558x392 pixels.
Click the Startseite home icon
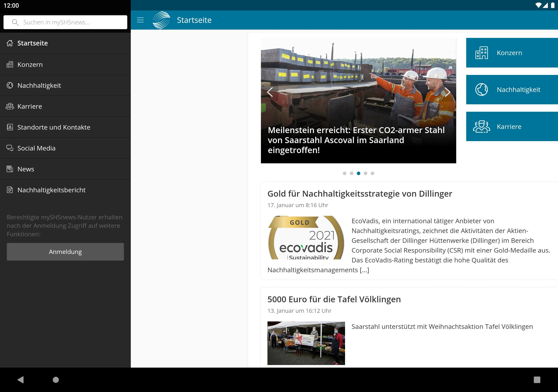tap(9, 43)
